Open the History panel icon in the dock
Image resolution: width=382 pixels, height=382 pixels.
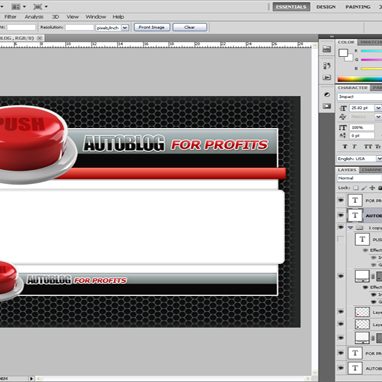click(327, 66)
